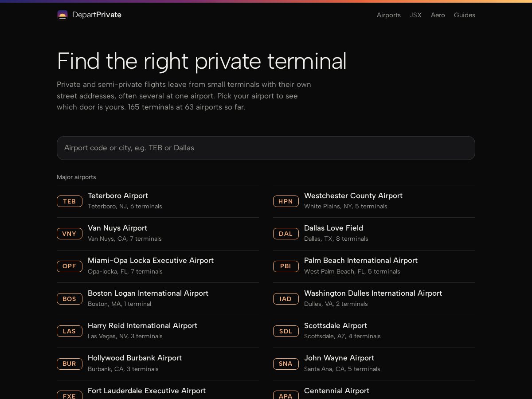532x399 pixels.
Task: Select the DAL airport code badge
Action: click(x=286, y=234)
